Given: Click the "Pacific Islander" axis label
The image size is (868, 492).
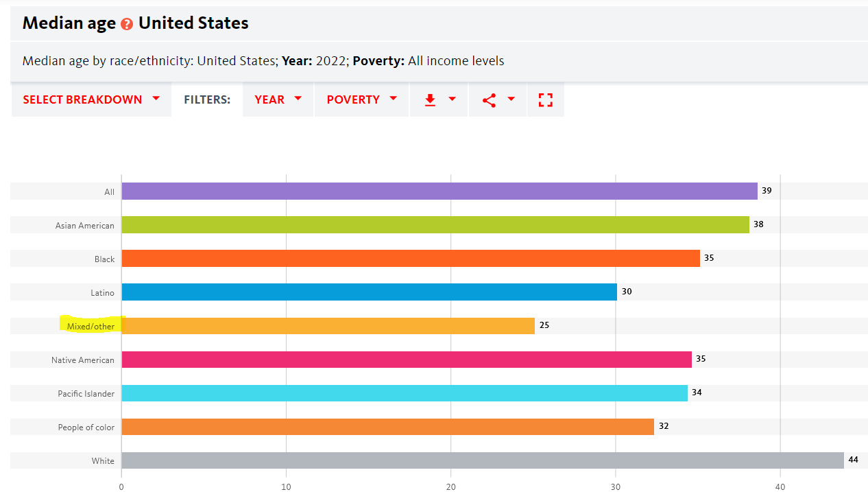Looking at the screenshot, I should [86, 394].
